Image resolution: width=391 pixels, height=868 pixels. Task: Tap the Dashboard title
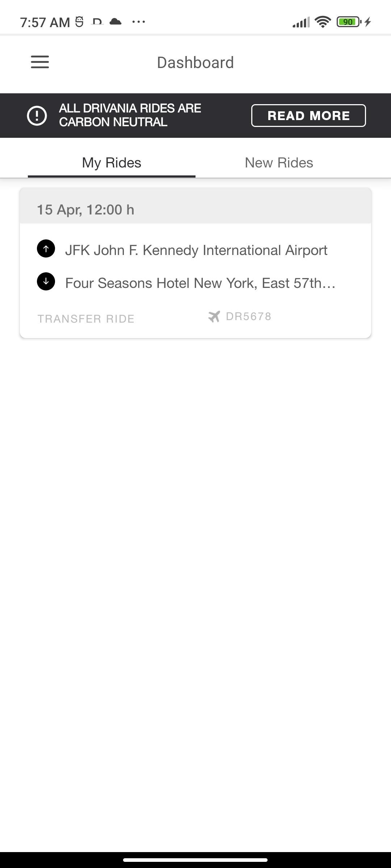(195, 63)
